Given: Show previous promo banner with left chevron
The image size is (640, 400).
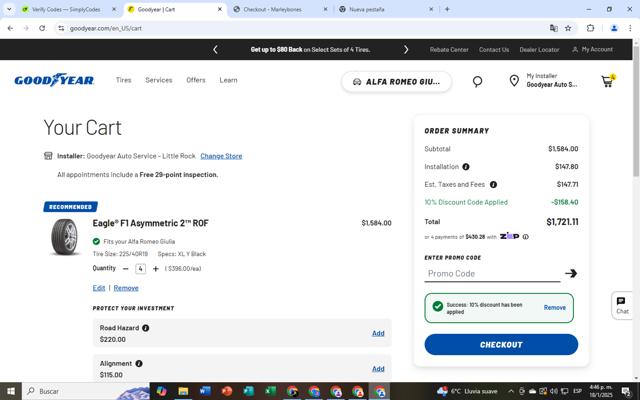Looking at the screenshot, I should tap(215, 49).
